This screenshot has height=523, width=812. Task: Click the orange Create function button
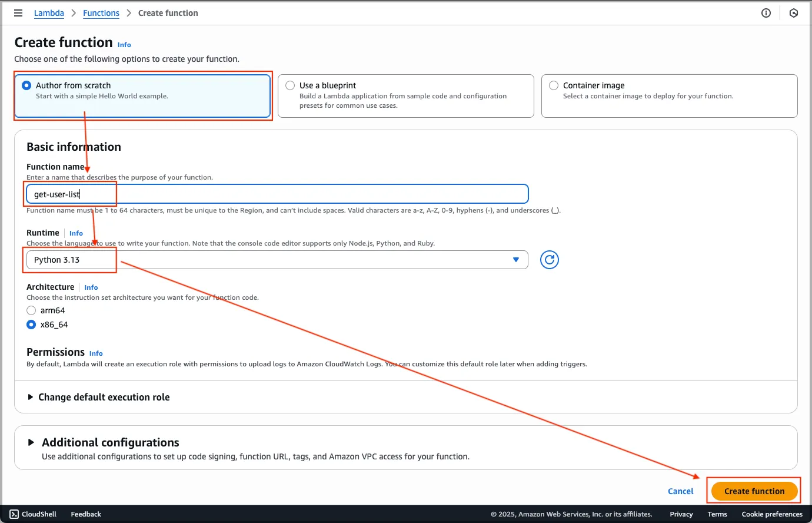tap(754, 491)
